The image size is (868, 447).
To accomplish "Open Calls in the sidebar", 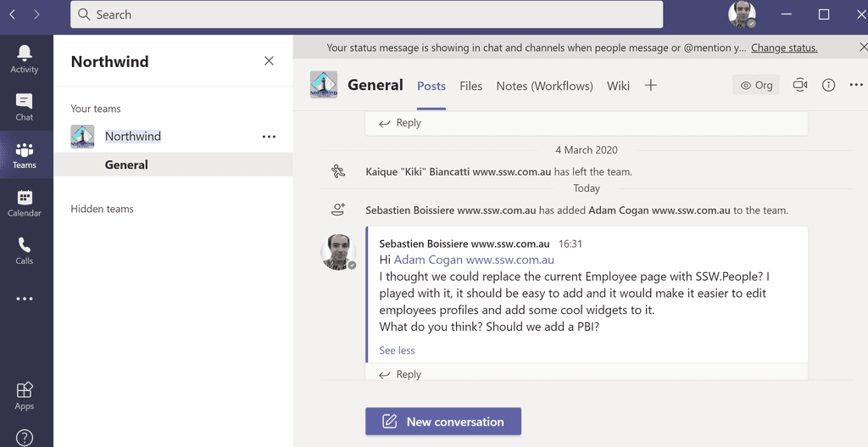I will (25, 250).
